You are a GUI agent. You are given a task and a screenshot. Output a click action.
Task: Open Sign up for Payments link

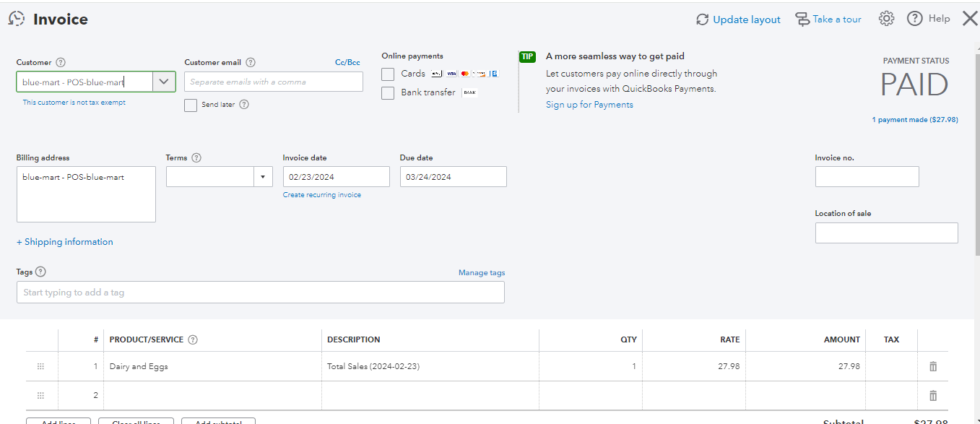click(x=589, y=105)
